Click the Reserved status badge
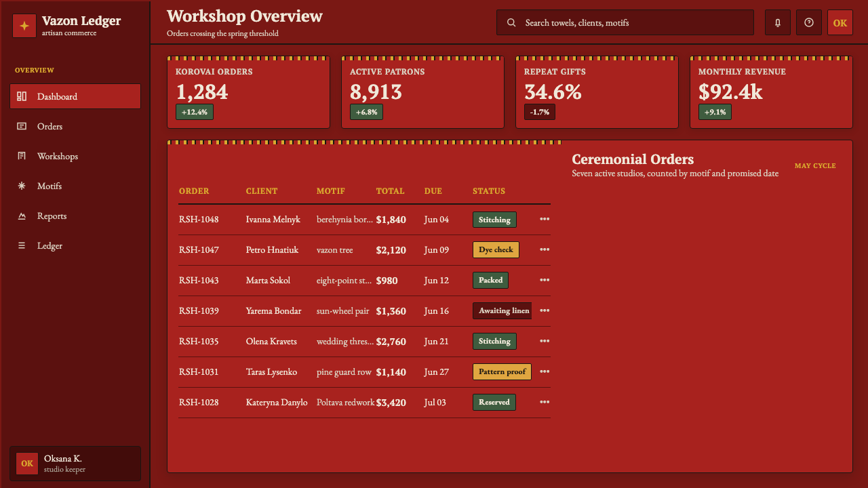 (494, 403)
